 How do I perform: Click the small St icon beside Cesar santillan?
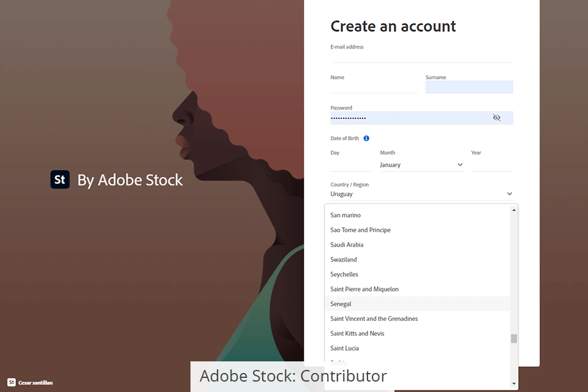(11, 383)
